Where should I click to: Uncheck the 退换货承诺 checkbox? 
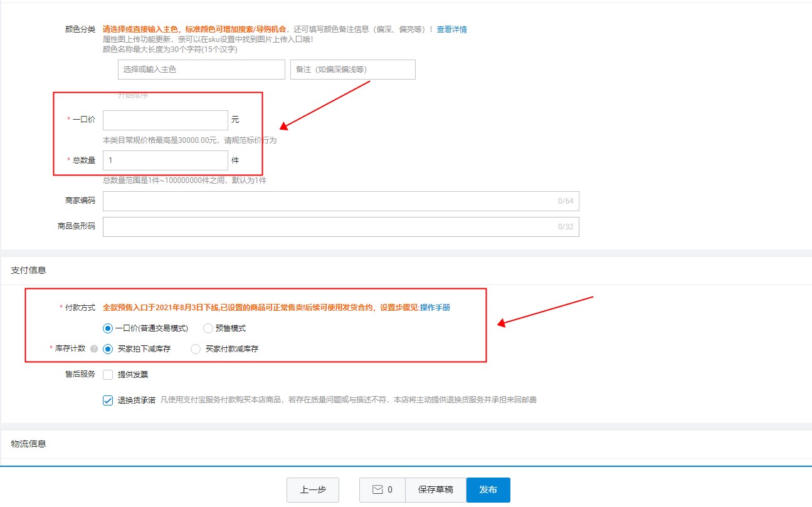pyautogui.click(x=108, y=400)
